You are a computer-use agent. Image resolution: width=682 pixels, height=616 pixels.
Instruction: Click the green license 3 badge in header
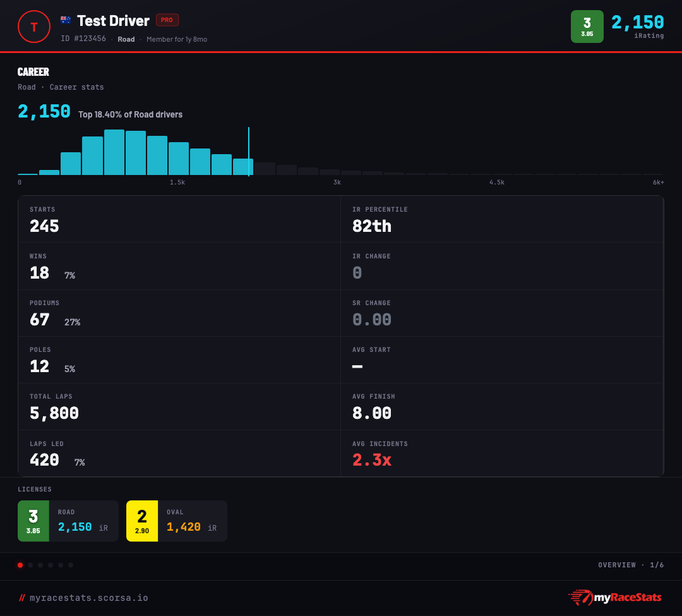tap(587, 27)
